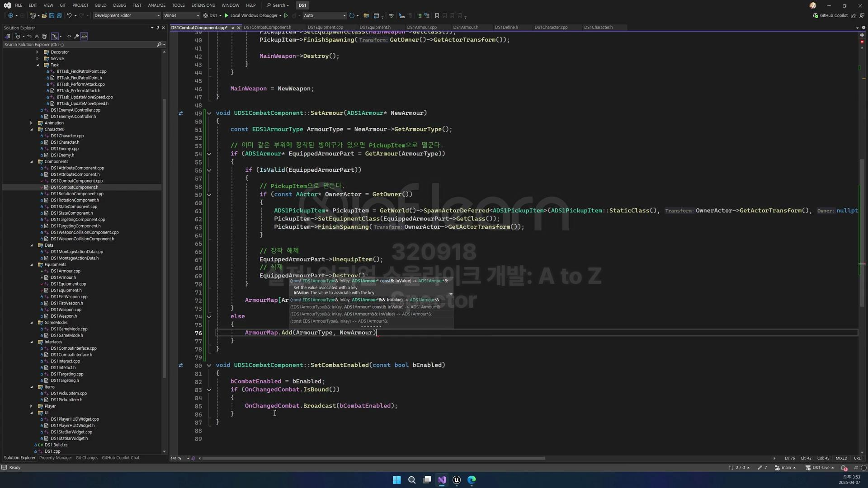Open the Properties wrench in Solution Explorer
The height and width of the screenshot is (488, 868).
76,36
